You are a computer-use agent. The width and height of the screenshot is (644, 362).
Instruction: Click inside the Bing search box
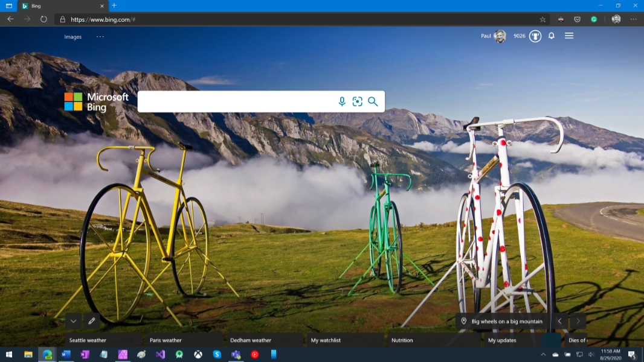[x=236, y=101]
